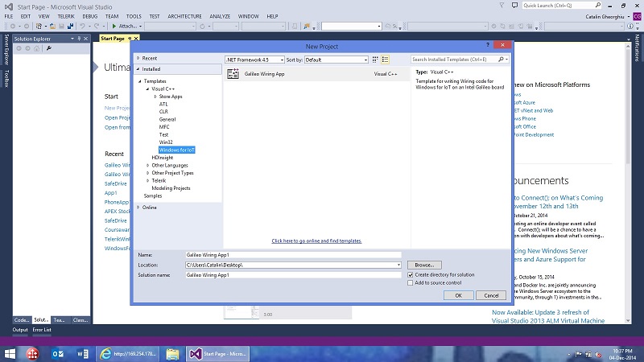Click the Quick Launch magnifier icon
The height and width of the screenshot is (362, 644).
597,6
